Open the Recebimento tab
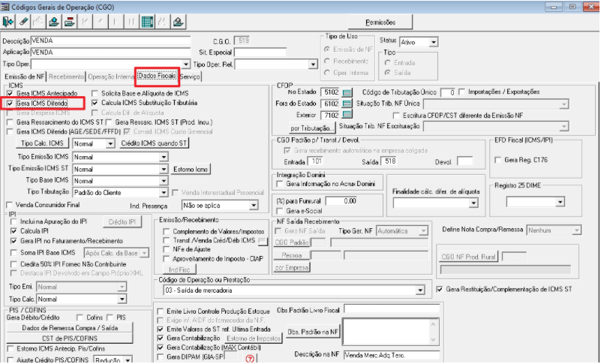Image resolution: width=601 pixels, height=364 pixels. pyautogui.click(x=66, y=77)
